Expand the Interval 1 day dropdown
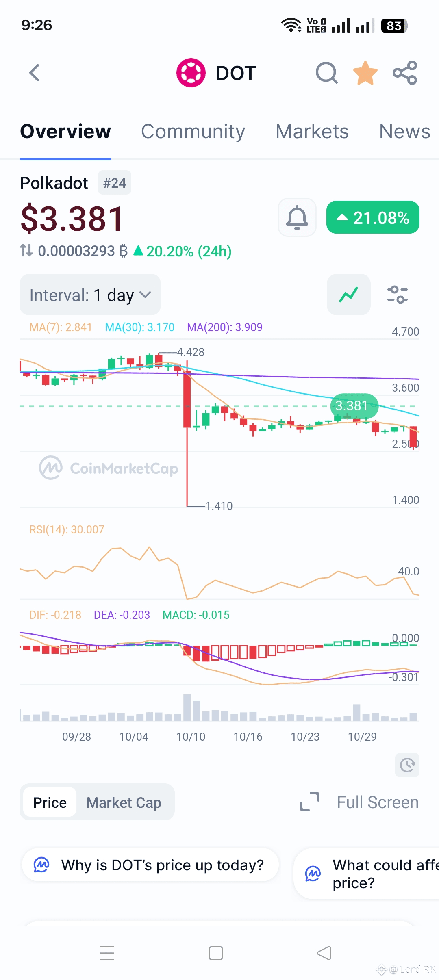Image resolution: width=439 pixels, height=980 pixels. pyautogui.click(x=90, y=295)
